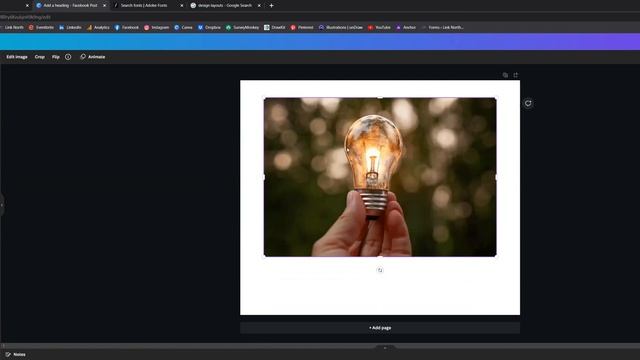
Task: Open the SurveyMonkey bookmark
Action: point(242,27)
